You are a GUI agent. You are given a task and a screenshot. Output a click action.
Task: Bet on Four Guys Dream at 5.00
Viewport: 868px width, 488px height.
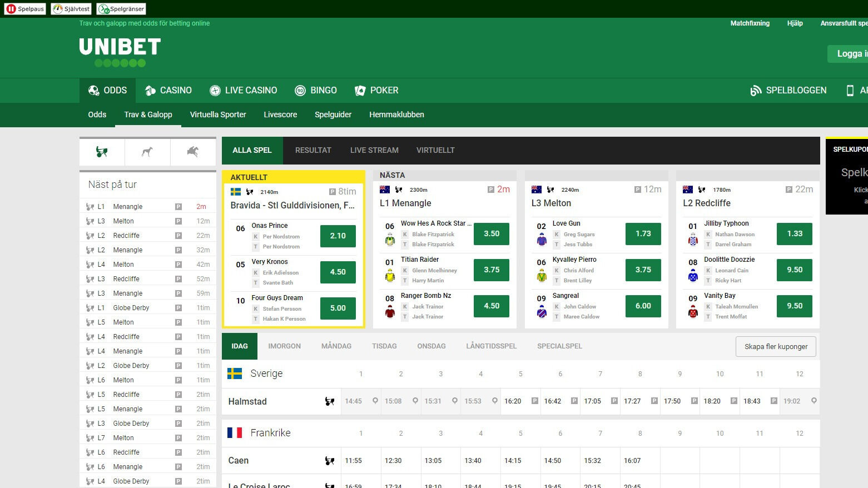338,308
